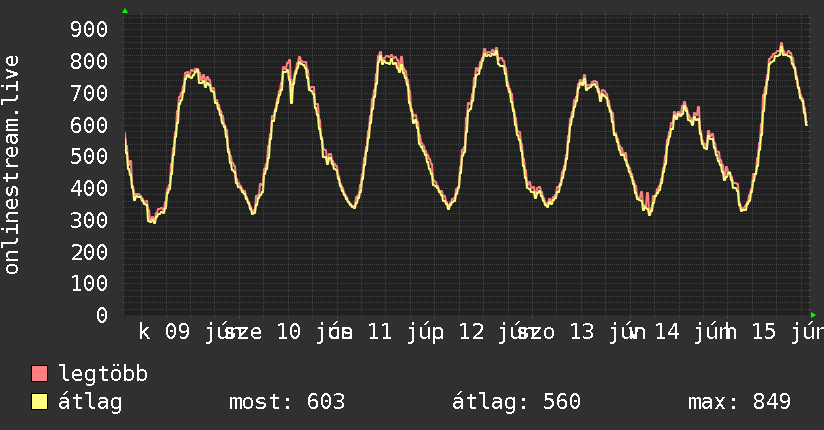This screenshot has height=430, width=824.
Task: Click the '11' date label on x-axis
Action: (x=379, y=332)
